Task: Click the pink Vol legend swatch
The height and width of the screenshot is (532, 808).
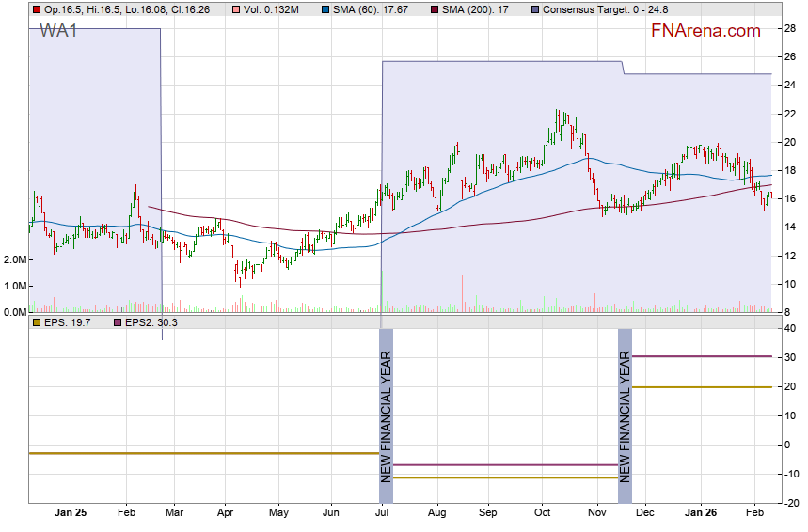Action: (222, 9)
